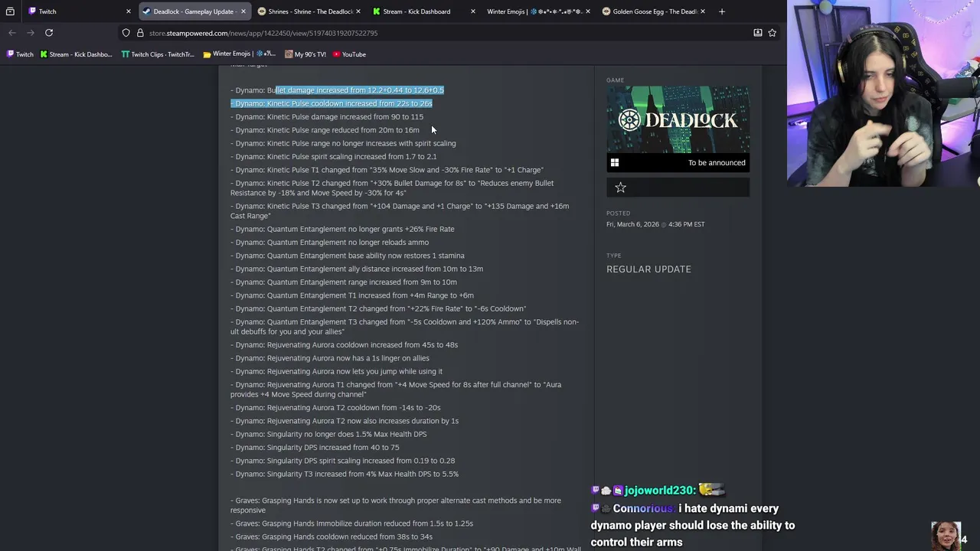
Task: Open the YouTube bookmark
Action: tap(349, 54)
